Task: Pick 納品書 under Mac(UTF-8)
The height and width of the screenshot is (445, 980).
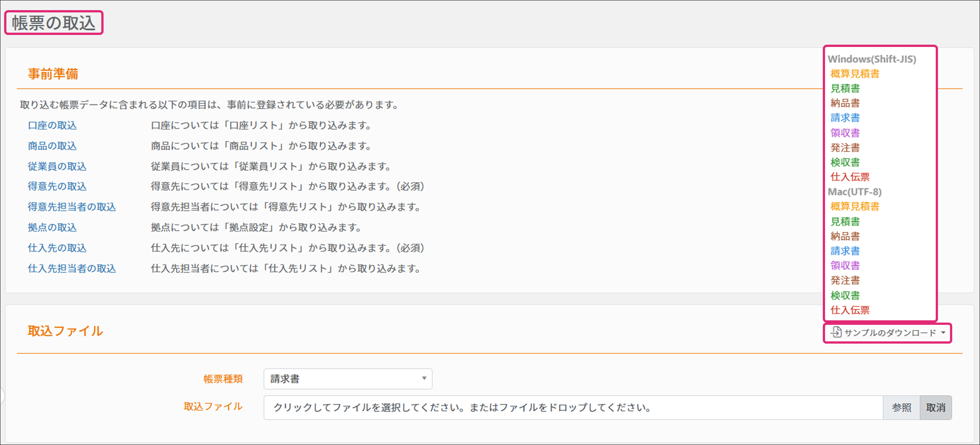Action: tap(845, 236)
